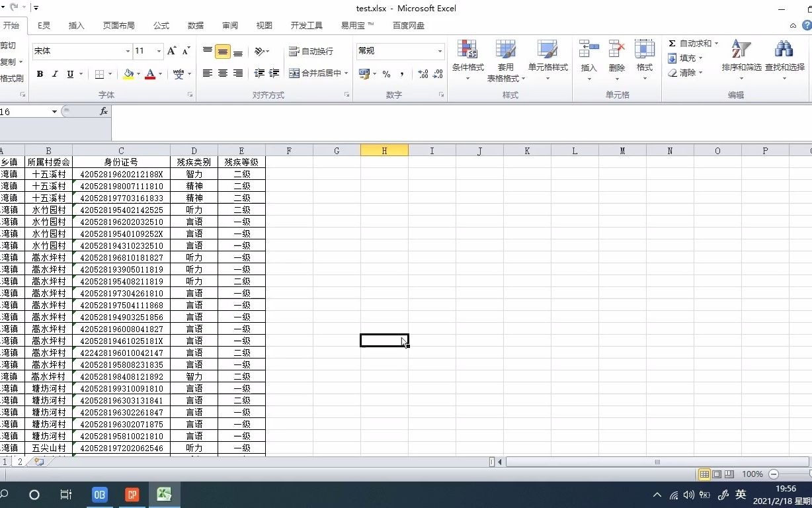The image size is (812, 508).
Task: Expand font color dropdown arrow
Action: [161, 74]
